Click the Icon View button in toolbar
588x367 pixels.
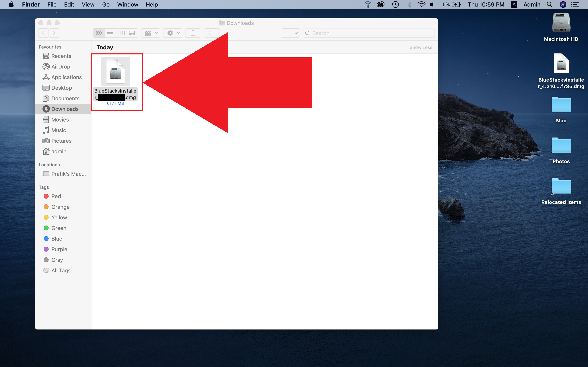(x=99, y=33)
